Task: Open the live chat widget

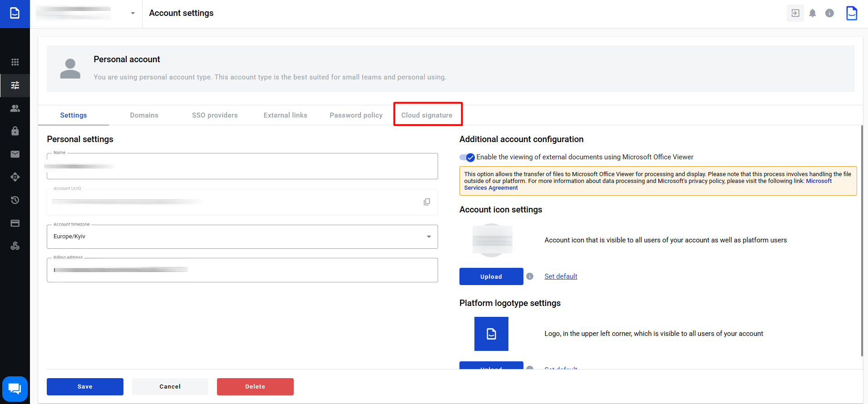Action: coord(15,389)
